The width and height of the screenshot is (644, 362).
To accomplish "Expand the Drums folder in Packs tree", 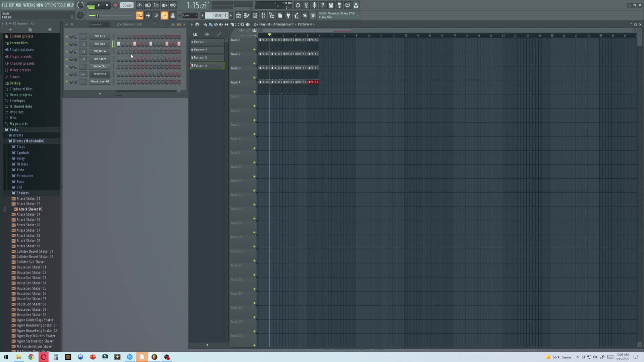I will [18, 135].
